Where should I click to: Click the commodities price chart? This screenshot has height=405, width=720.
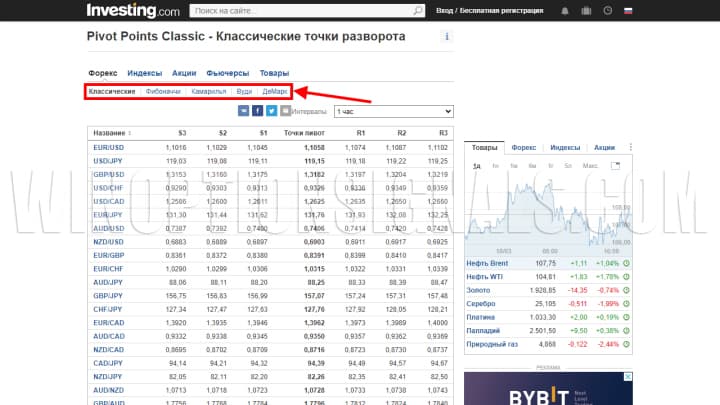pyautogui.click(x=548, y=216)
